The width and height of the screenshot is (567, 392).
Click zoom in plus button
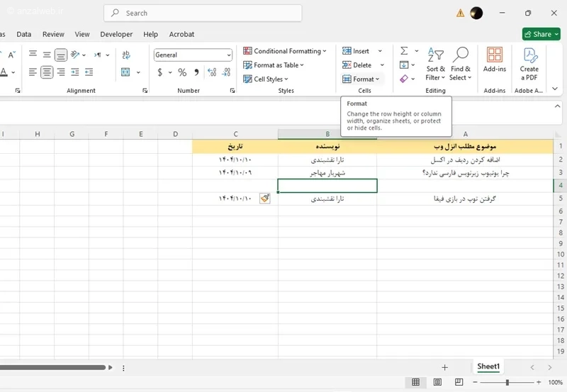[x=539, y=382]
